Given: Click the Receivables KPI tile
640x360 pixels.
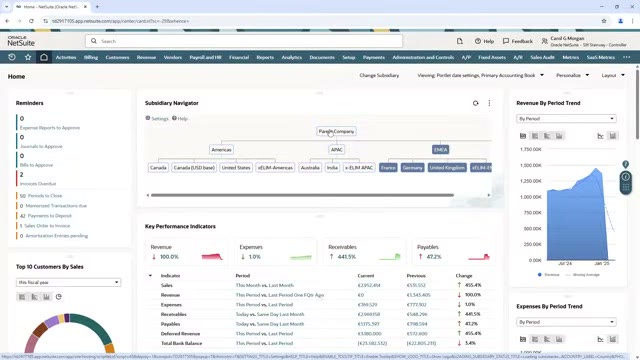Looking at the screenshot, I should pyautogui.click(x=365, y=252).
